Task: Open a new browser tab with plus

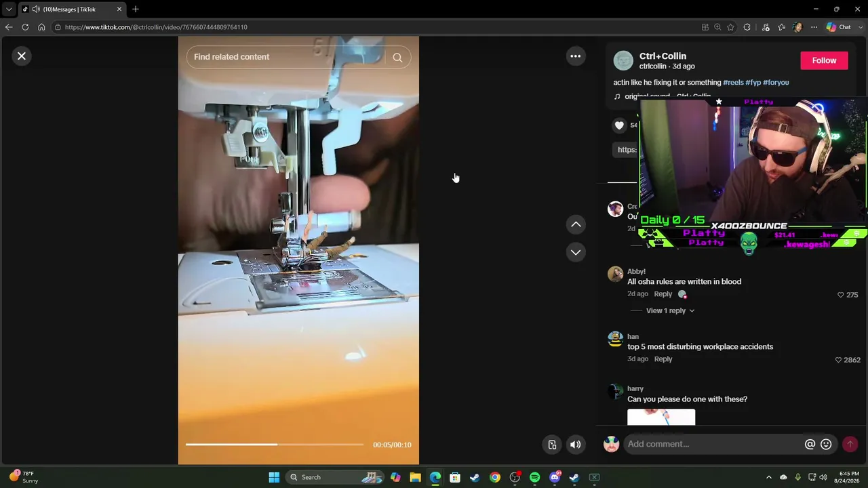Action: [x=136, y=9]
